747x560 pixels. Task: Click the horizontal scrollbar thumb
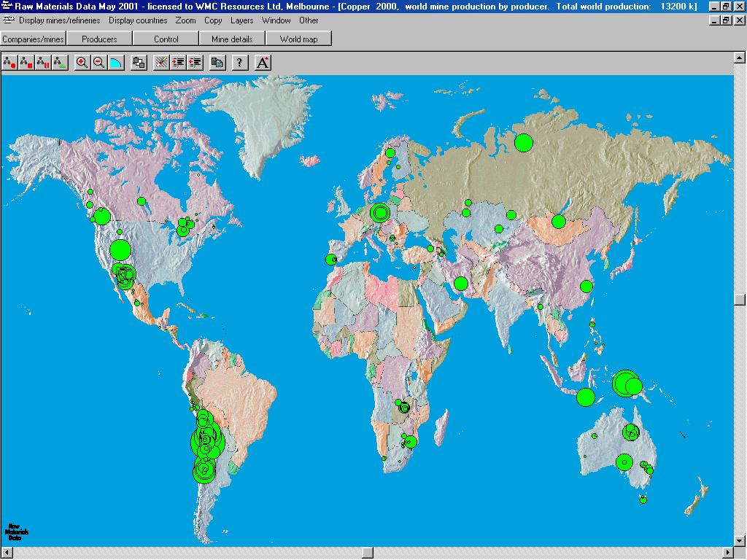point(368,553)
